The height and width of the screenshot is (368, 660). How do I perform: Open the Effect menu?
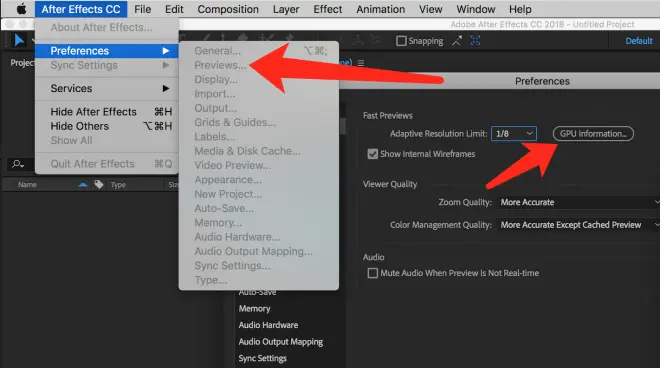[327, 9]
